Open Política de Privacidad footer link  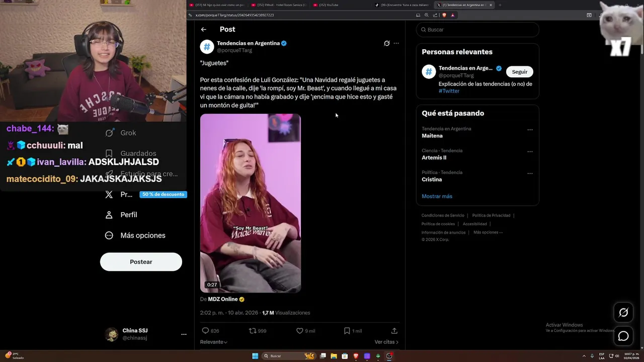[x=491, y=216]
